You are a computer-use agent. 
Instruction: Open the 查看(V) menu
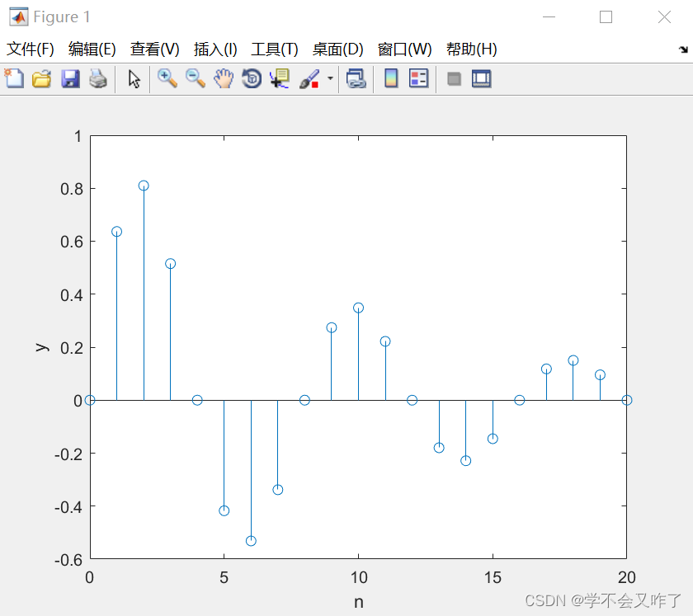coord(155,49)
